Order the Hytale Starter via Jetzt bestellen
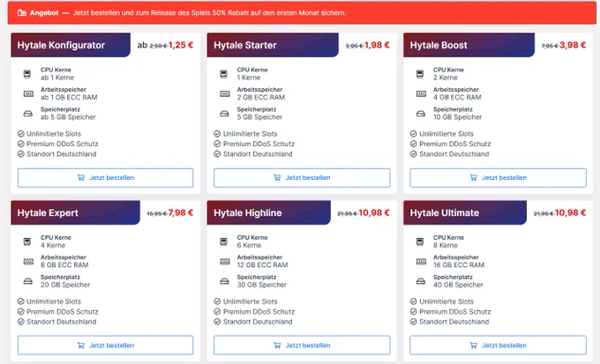This screenshot has width=600, height=364. [302, 178]
